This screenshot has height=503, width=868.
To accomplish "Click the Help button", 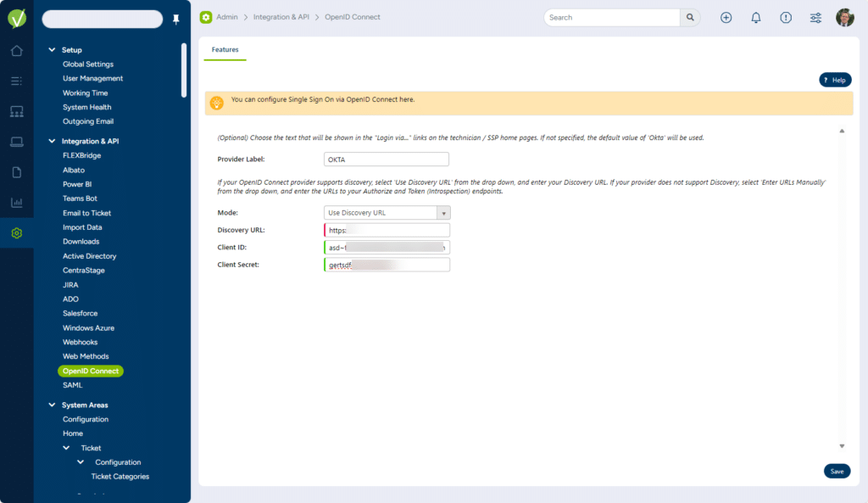I will [834, 80].
